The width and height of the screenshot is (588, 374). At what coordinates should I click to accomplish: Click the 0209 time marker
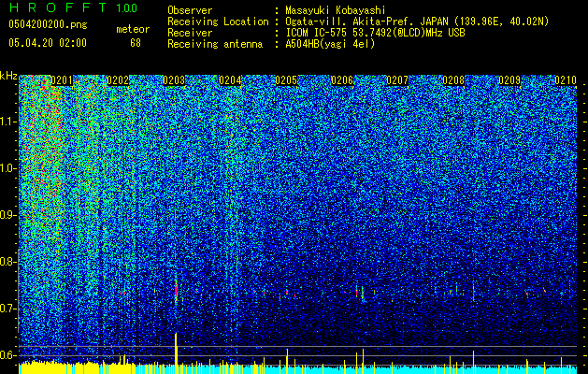509,80
